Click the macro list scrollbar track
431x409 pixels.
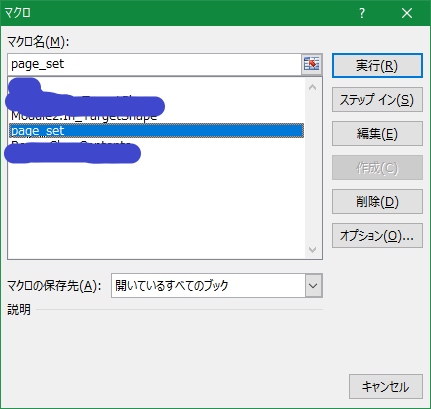(x=313, y=168)
